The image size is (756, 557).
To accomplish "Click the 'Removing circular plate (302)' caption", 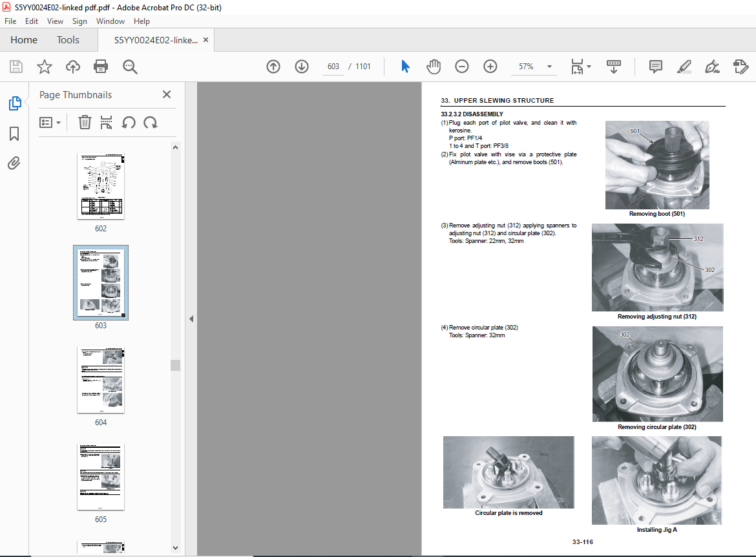I will tap(656, 426).
